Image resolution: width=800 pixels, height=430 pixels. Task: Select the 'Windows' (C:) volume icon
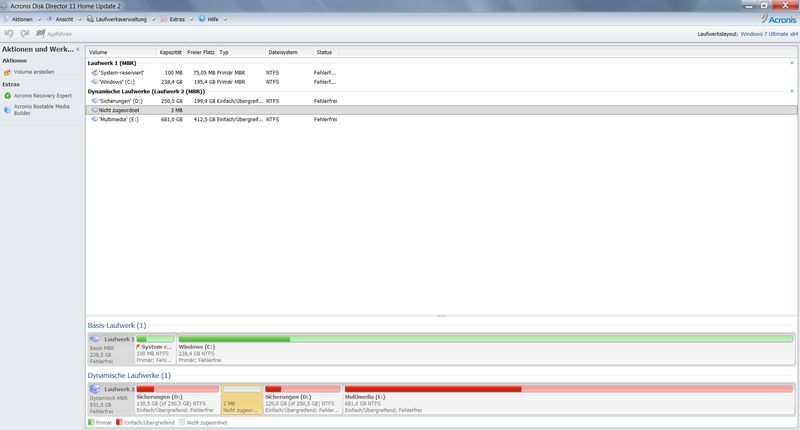94,82
